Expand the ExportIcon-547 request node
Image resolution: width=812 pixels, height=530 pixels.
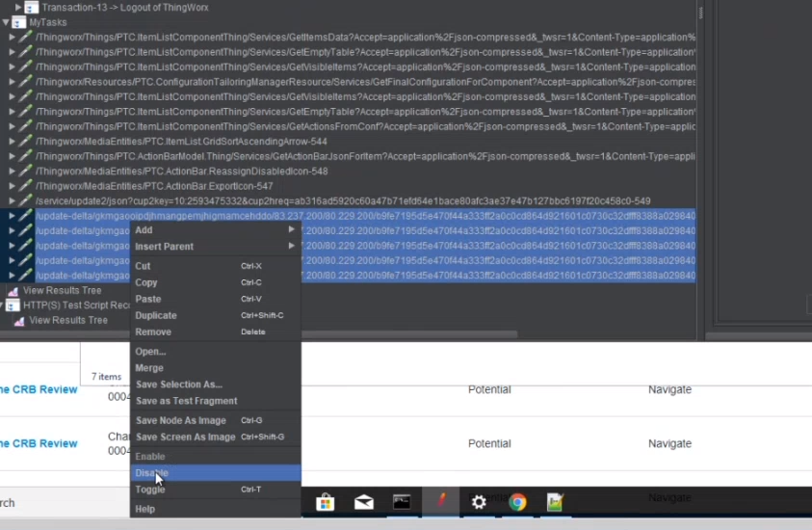[12, 186]
